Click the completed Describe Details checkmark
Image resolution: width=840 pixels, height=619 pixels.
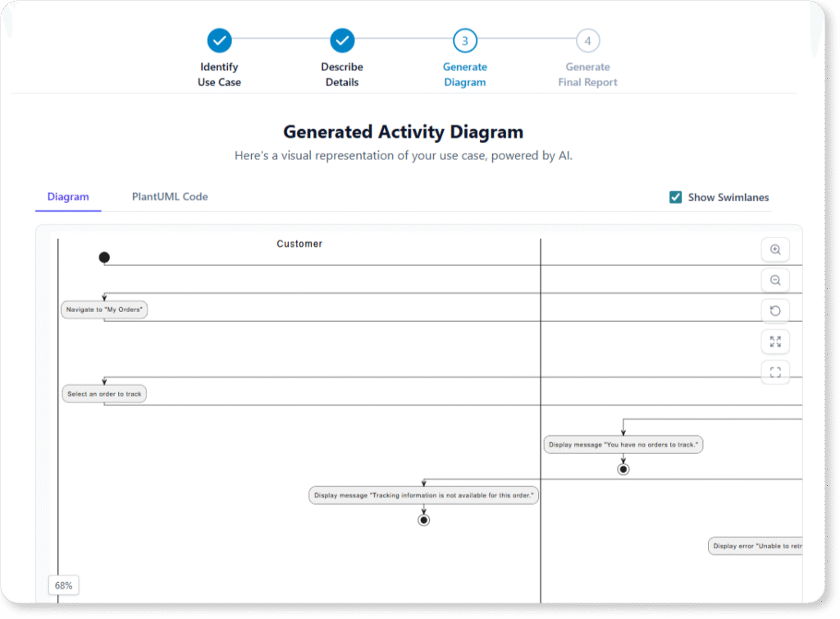[342, 39]
